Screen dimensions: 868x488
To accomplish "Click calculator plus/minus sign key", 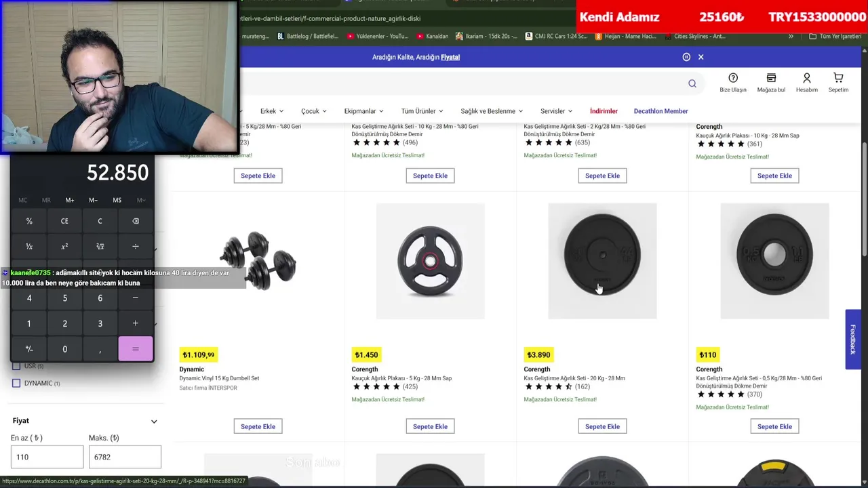I will 29,349.
